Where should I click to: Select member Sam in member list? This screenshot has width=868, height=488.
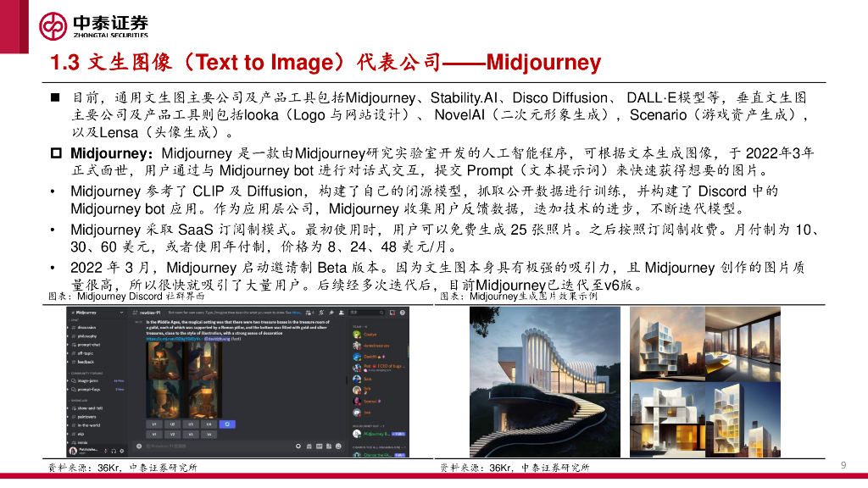click(x=363, y=379)
